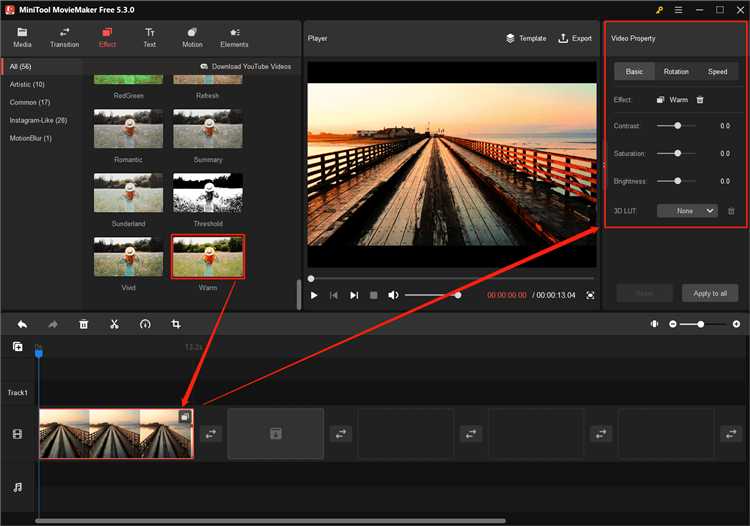The image size is (750, 526).
Task: Click the effect badge icon on clip
Action: [185, 417]
